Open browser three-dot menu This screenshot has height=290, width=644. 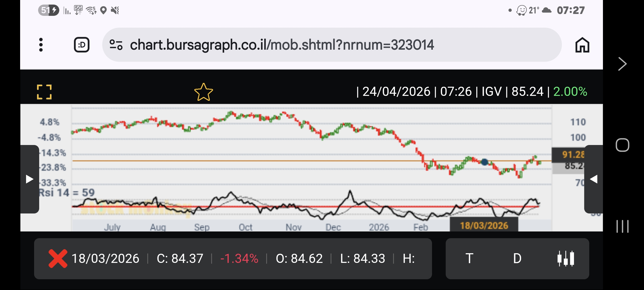(x=41, y=45)
